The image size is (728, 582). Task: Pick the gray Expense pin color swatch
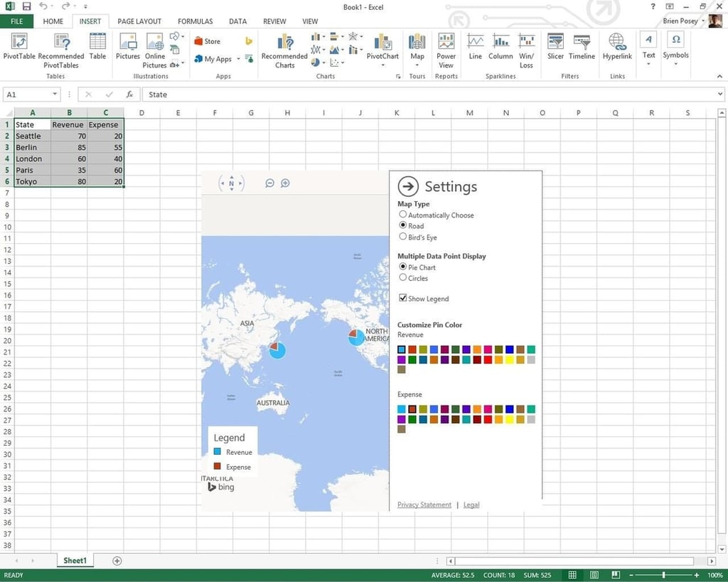531,419
